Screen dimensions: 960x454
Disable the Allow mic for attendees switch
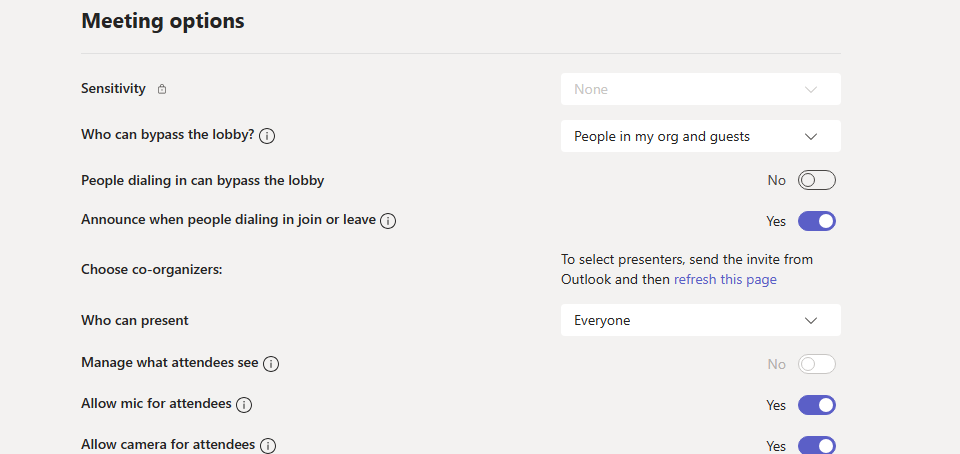click(816, 405)
